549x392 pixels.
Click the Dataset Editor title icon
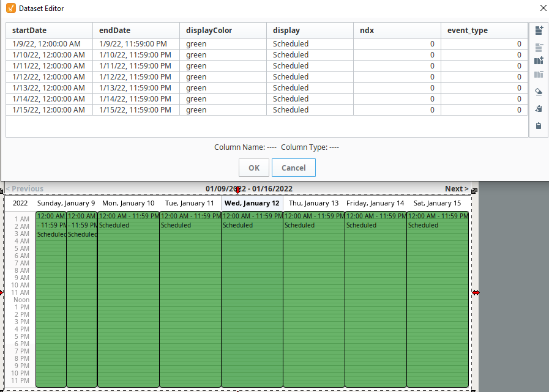pyautogui.click(x=11, y=8)
